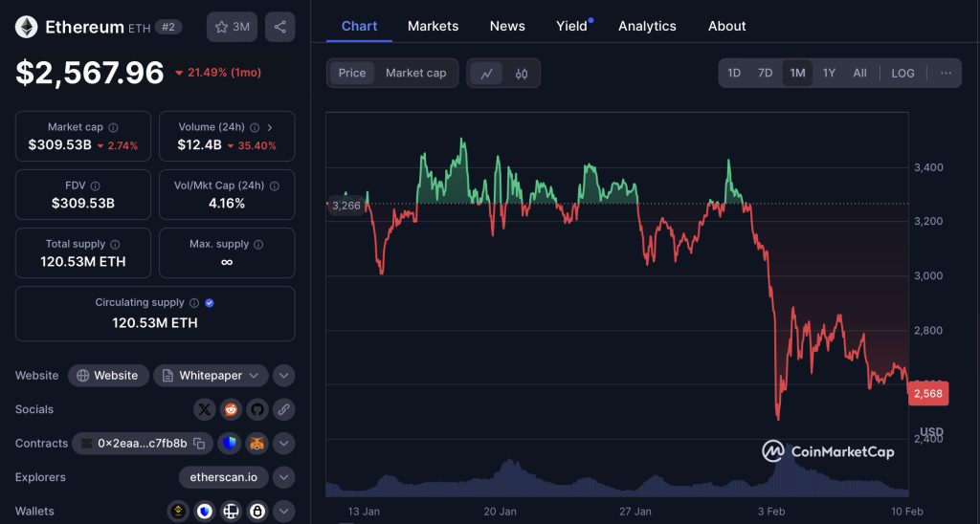980x524 pixels.
Task: Open etherscan.io explorer link
Action: [x=224, y=478]
